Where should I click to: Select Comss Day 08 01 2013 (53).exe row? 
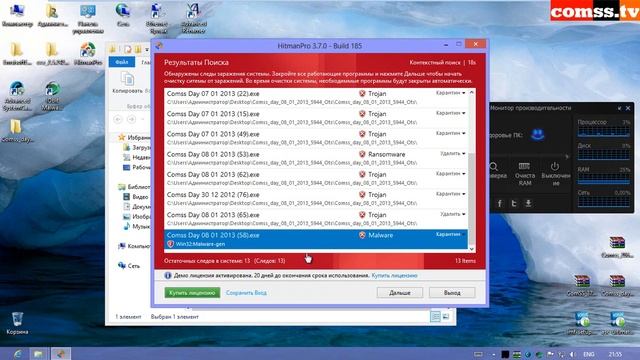(x=316, y=158)
